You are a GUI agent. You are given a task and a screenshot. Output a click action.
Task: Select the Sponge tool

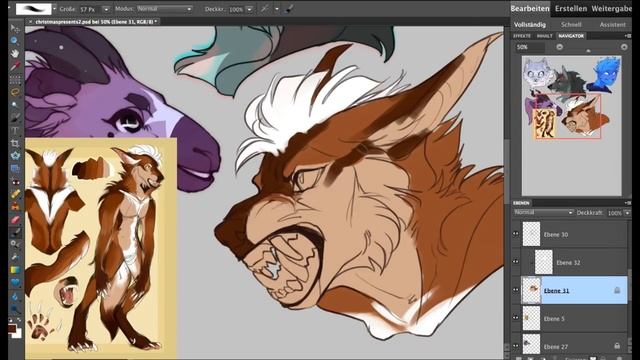point(15,308)
